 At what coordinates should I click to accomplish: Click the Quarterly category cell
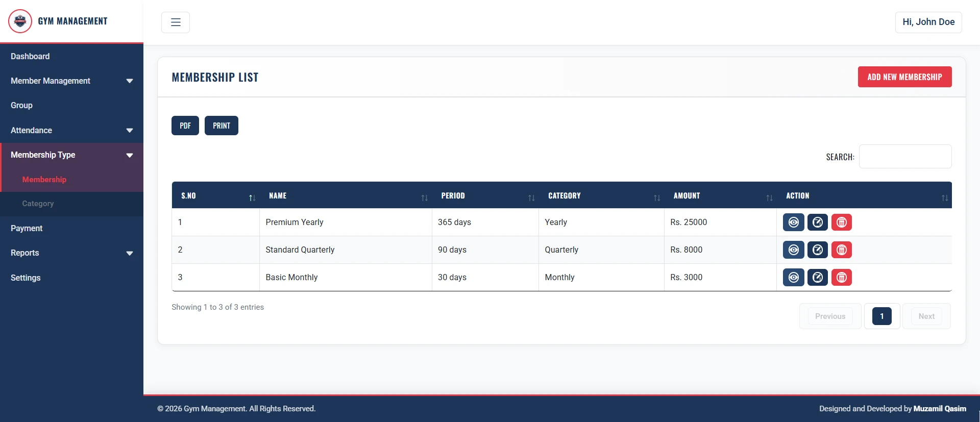pyautogui.click(x=601, y=250)
